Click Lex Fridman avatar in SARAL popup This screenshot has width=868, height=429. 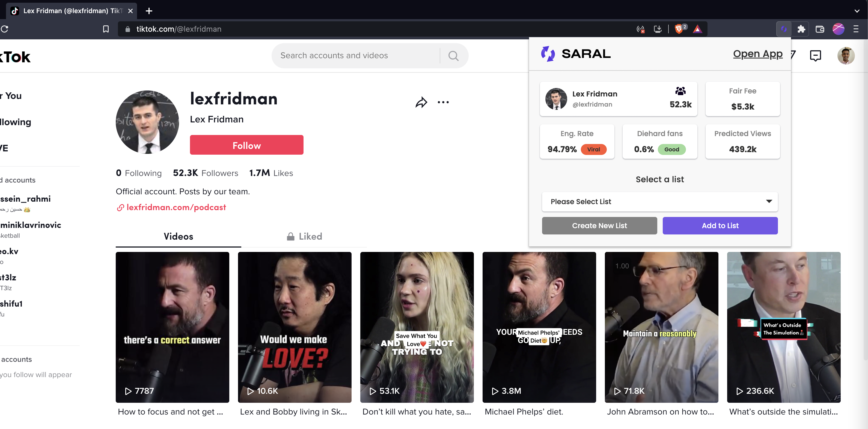(556, 99)
